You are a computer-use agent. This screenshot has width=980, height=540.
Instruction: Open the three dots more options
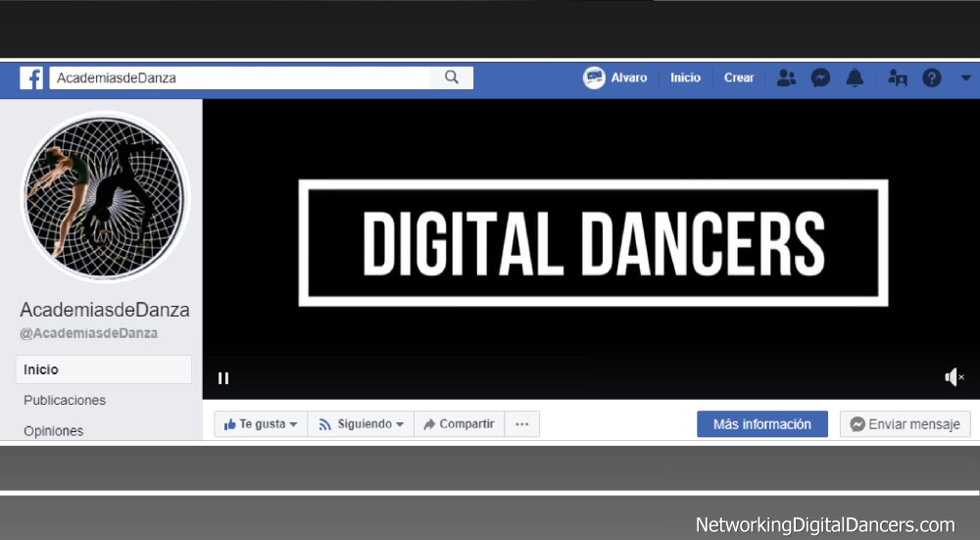click(521, 424)
